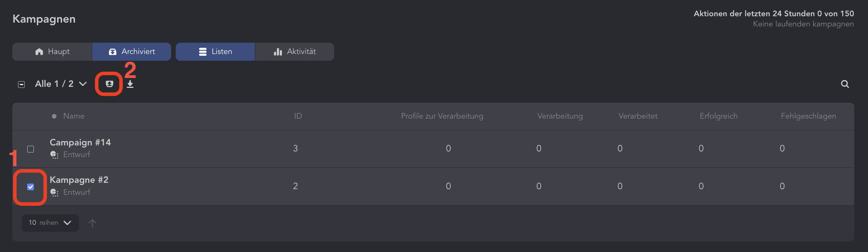Open campaign search with magnifier icon

pos(845,84)
